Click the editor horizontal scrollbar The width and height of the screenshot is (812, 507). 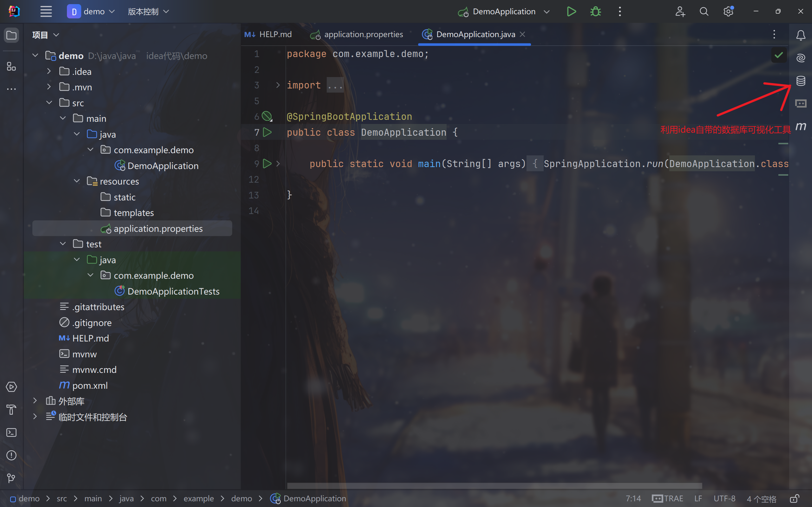click(x=494, y=485)
